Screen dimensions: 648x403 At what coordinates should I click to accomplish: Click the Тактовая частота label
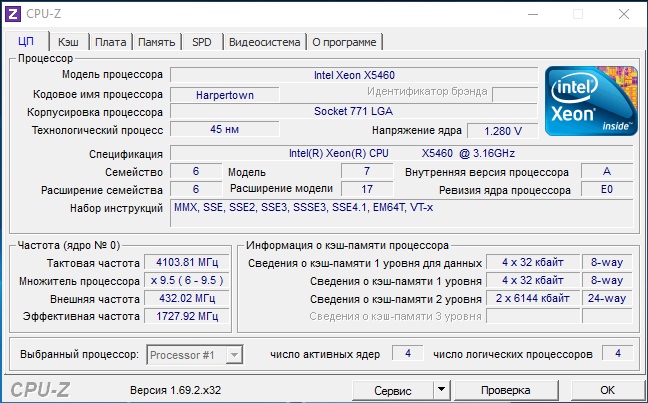pyautogui.click(x=93, y=263)
